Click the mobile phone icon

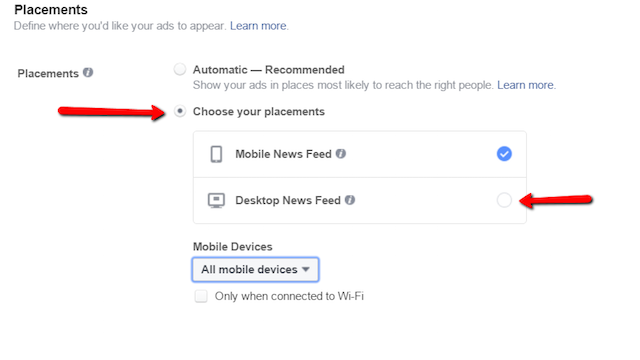coord(216,154)
